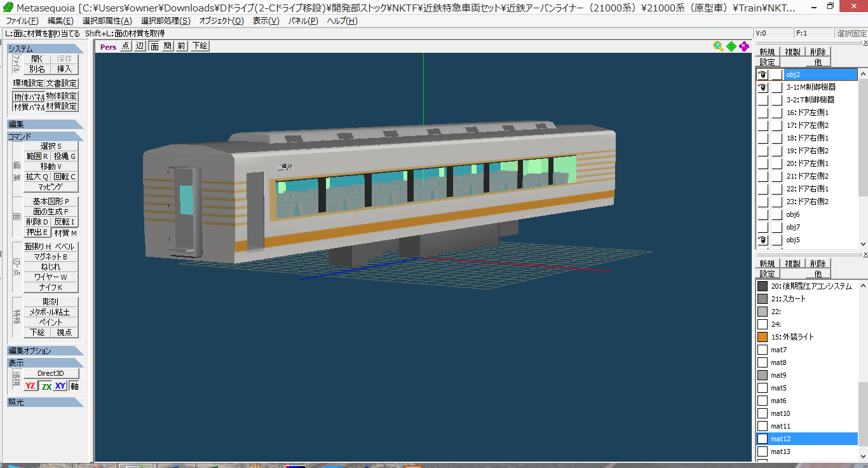The height and width of the screenshot is (468, 868).
Task: Open the 彫刻 sculpt tool
Action: (51, 302)
